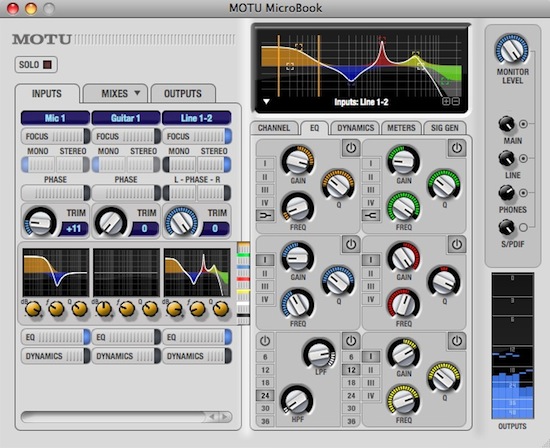Toggle EQ on the Mic 1 channel
This screenshot has width=550, height=448.
point(56,337)
